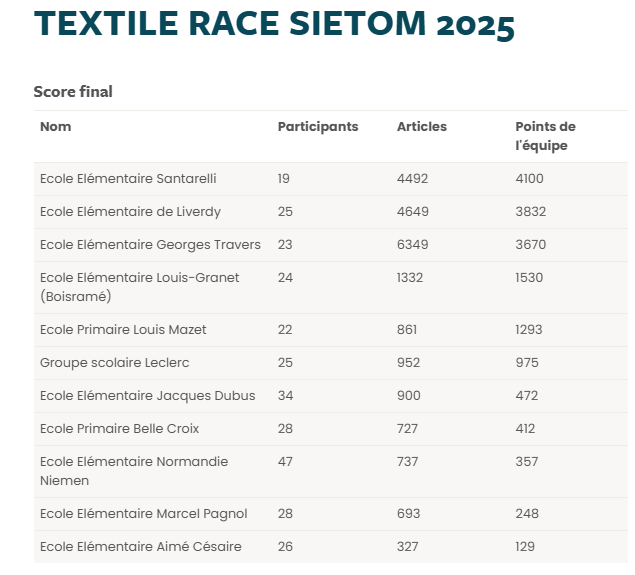
Task: Open Ecole Elémentaire Georges Travers entry
Action: (150, 245)
